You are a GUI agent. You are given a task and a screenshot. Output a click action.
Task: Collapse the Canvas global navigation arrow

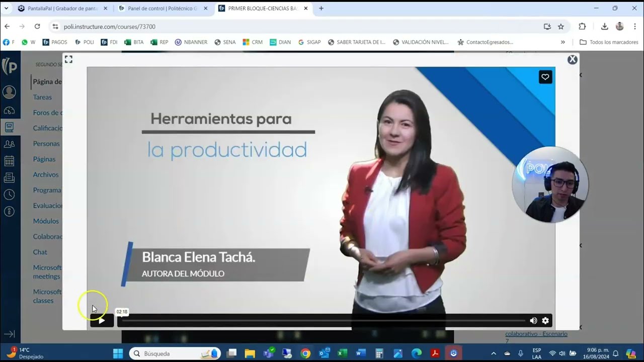tap(9, 334)
